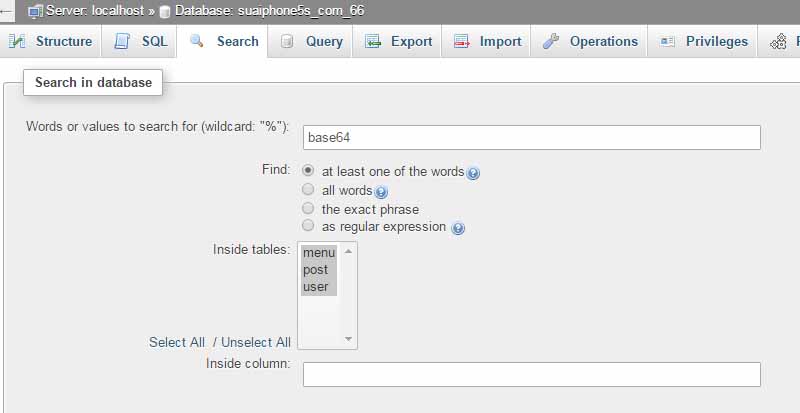Click the Privileges tab icon
800x413 pixels.
(x=667, y=42)
